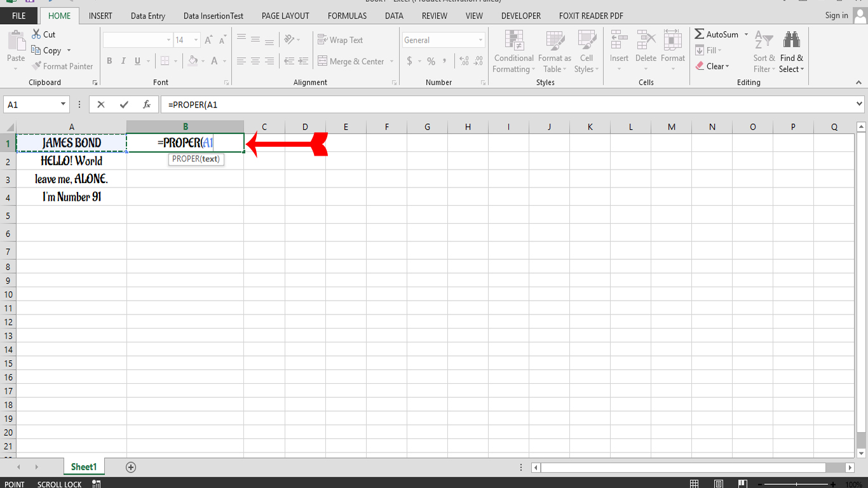Viewport: 868px width, 488px height.
Task: Click the Decrease Indent icon
Action: point(289,61)
